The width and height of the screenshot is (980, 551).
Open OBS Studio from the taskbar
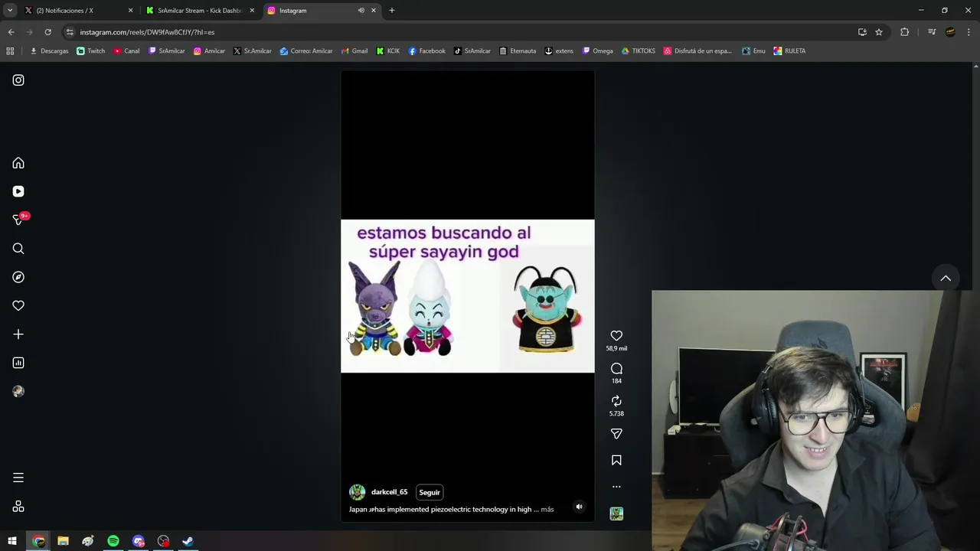pyautogui.click(x=163, y=541)
